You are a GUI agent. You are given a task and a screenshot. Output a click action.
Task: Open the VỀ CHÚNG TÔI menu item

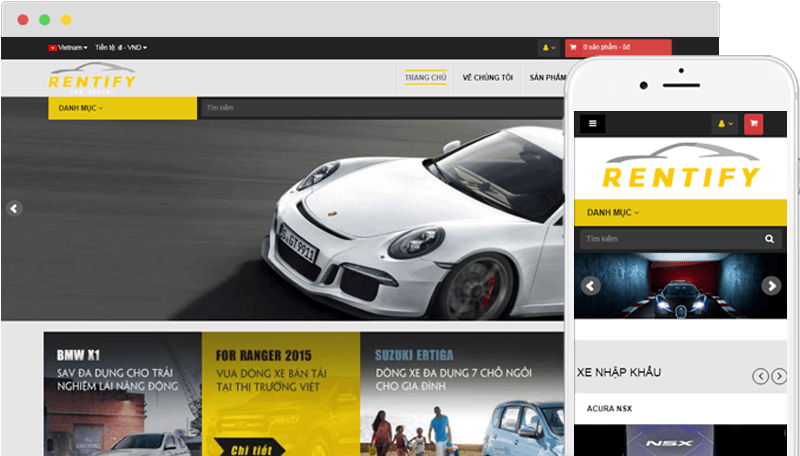tap(488, 77)
